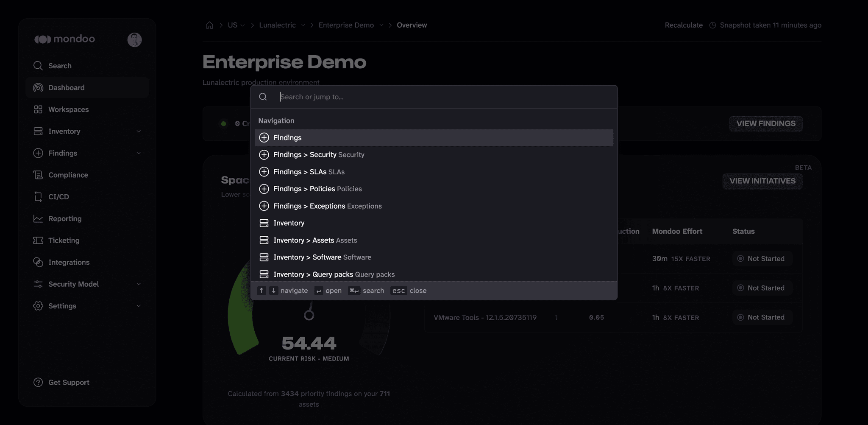
Task: Click the Integrations icon in sidebar
Action: coord(38,262)
